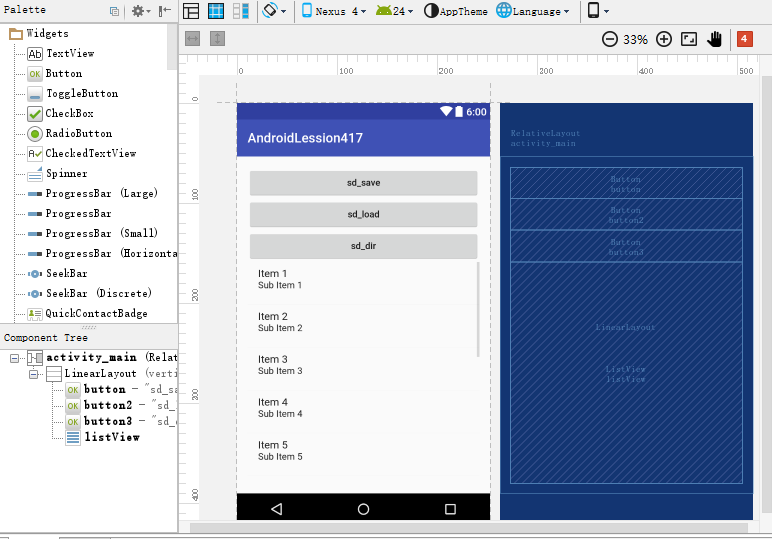Select listView in the Component Tree

tap(102, 437)
